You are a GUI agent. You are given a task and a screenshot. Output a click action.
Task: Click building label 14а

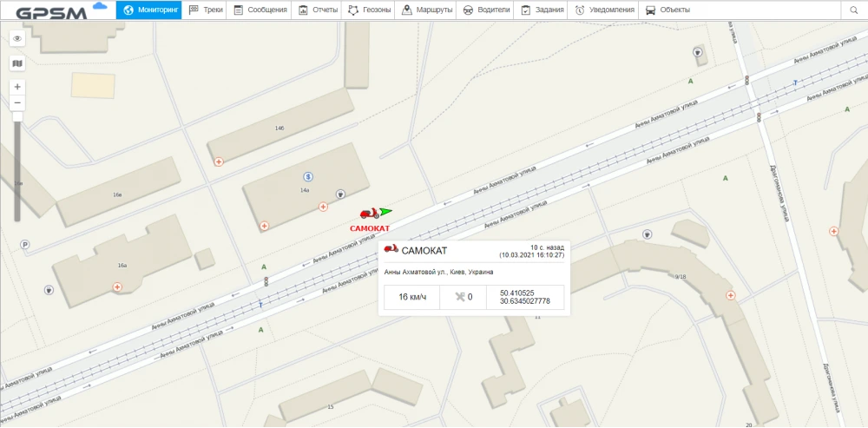coord(305,190)
